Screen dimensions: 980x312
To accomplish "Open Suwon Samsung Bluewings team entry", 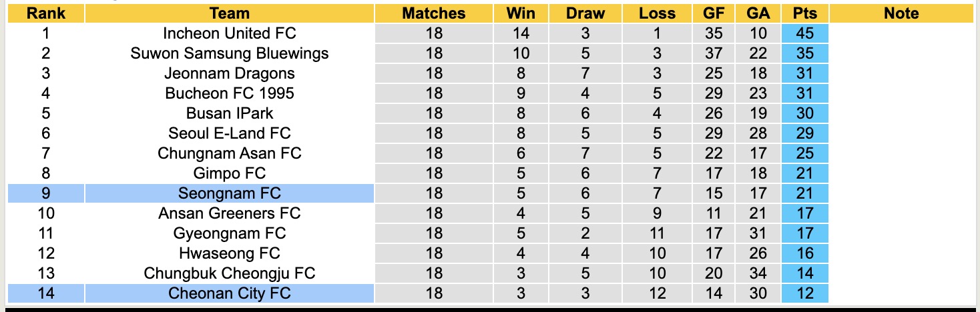I will (x=230, y=53).
